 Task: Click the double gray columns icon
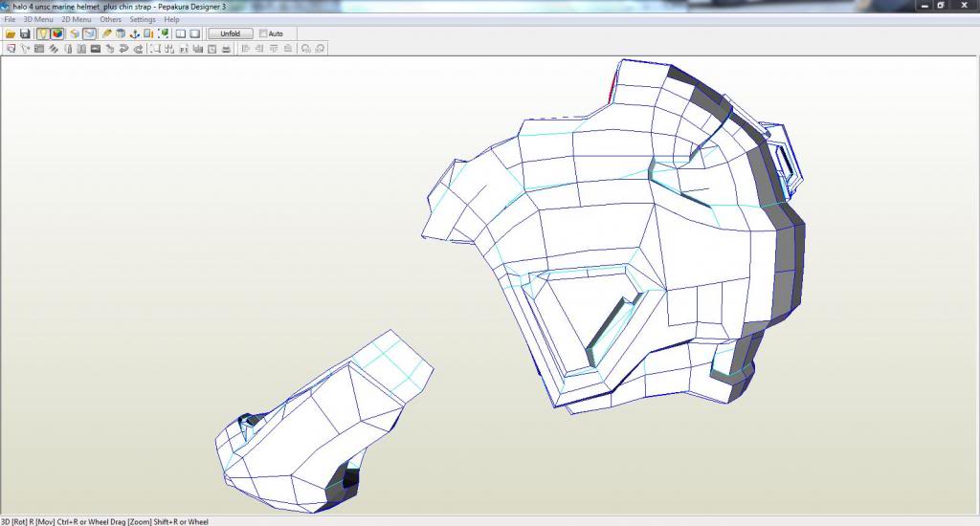[81, 49]
